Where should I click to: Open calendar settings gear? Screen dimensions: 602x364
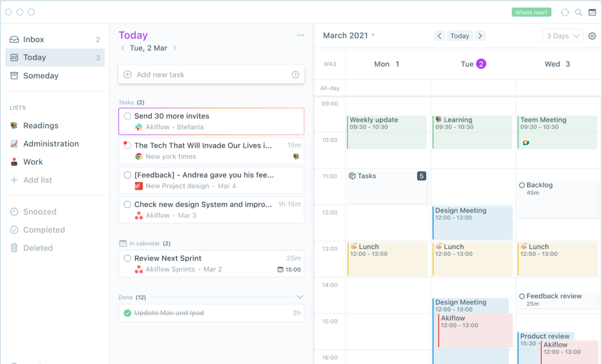[x=592, y=36]
